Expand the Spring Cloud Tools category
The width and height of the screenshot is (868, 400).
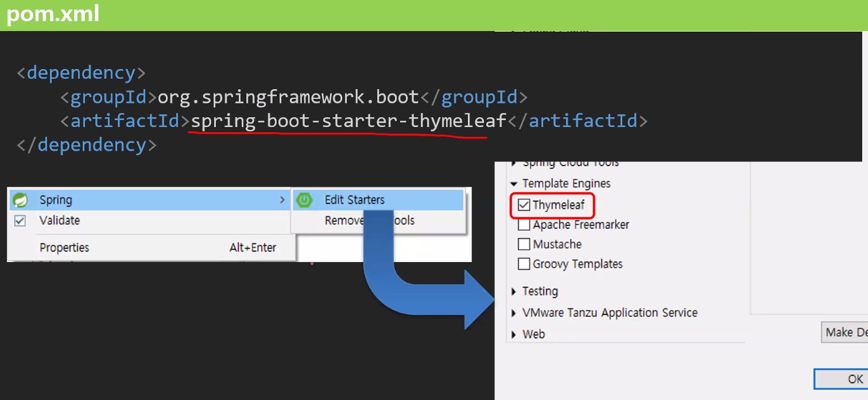(x=514, y=164)
